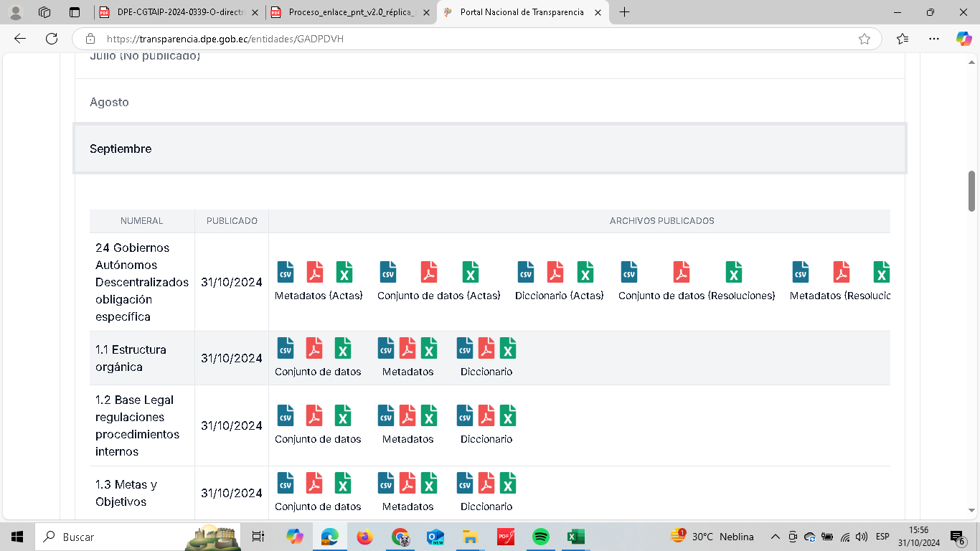The image size is (980, 551).
Task: Open Spotify from the Windows taskbar
Action: coord(540,537)
